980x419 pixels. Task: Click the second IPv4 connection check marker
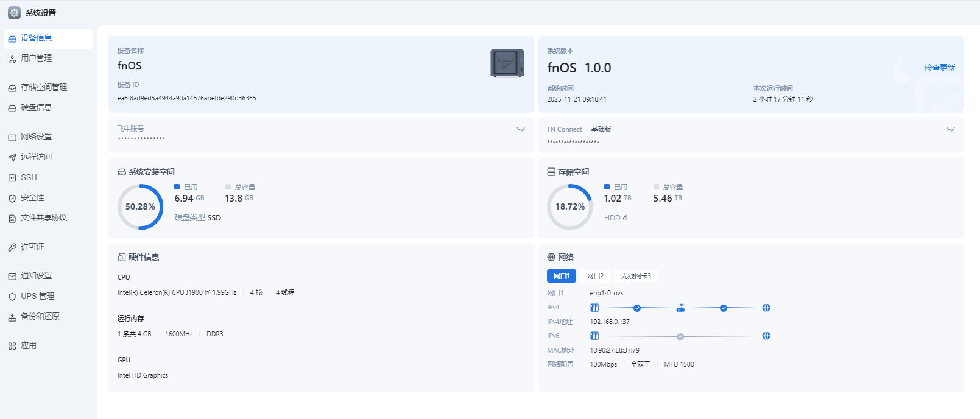(724, 308)
